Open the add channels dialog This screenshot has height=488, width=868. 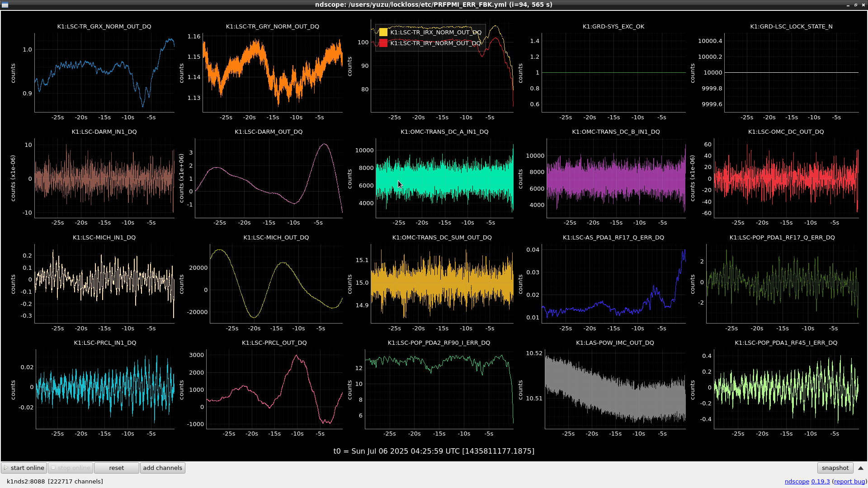162,468
